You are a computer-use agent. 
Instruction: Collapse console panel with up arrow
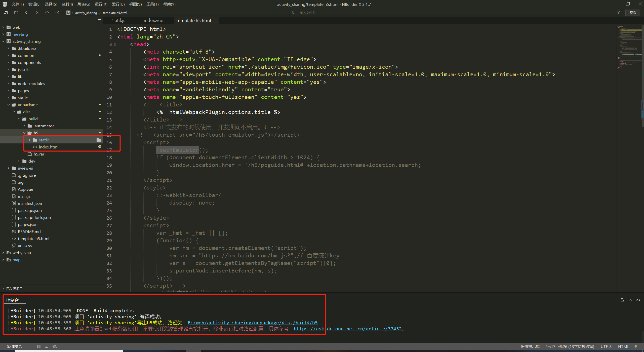click(630, 300)
